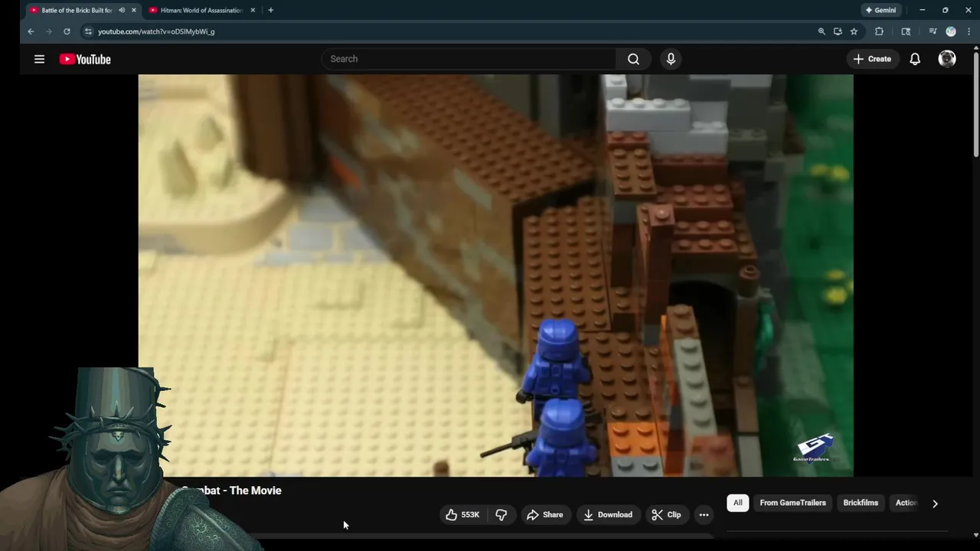Share this video
Screen dimensions: 980x551
tap(545, 515)
